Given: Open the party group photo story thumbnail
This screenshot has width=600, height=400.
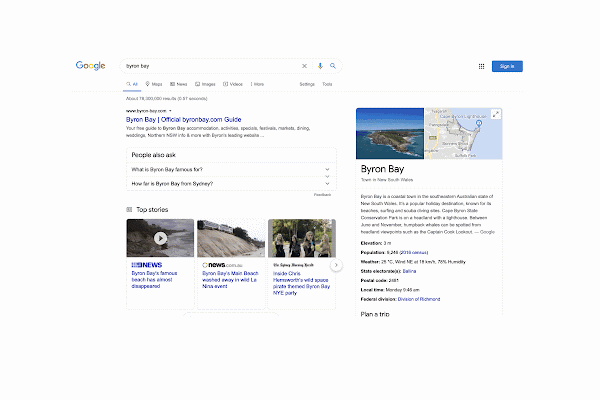Looking at the screenshot, I should (x=302, y=238).
